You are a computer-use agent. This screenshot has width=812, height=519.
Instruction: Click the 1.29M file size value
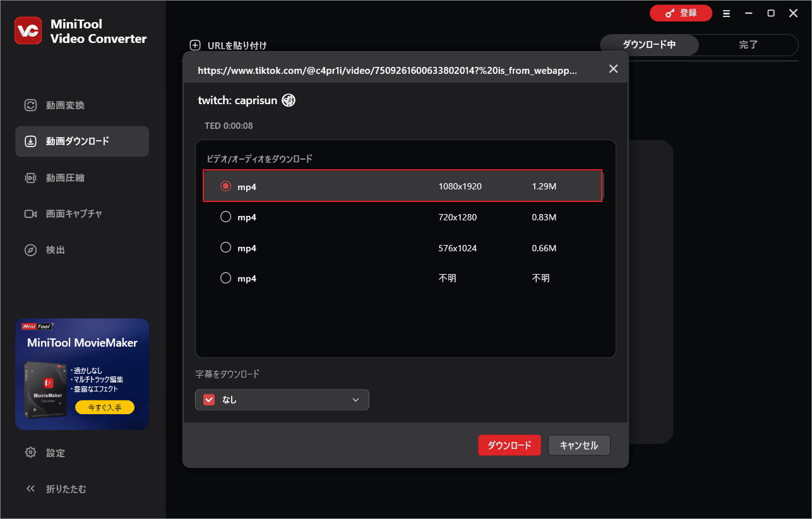[544, 187]
